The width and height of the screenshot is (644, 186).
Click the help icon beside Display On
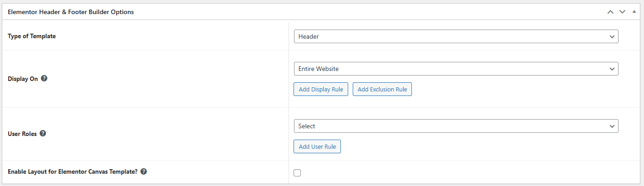click(x=44, y=78)
